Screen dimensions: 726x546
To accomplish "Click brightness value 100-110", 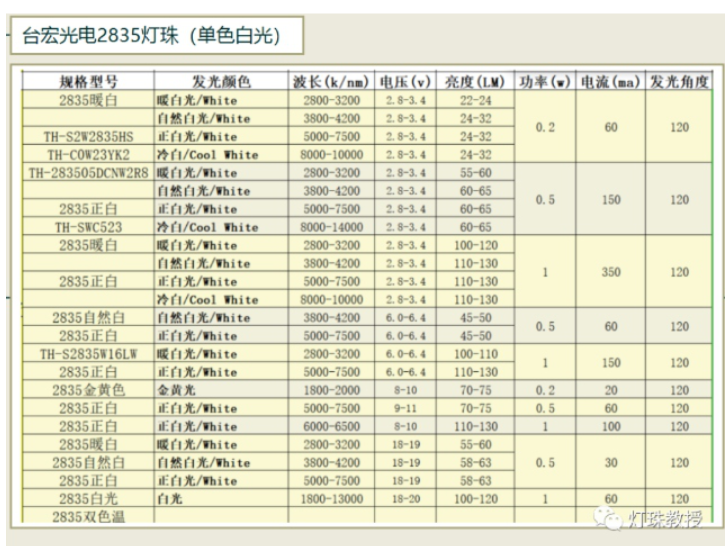I will click(x=476, y=354).
